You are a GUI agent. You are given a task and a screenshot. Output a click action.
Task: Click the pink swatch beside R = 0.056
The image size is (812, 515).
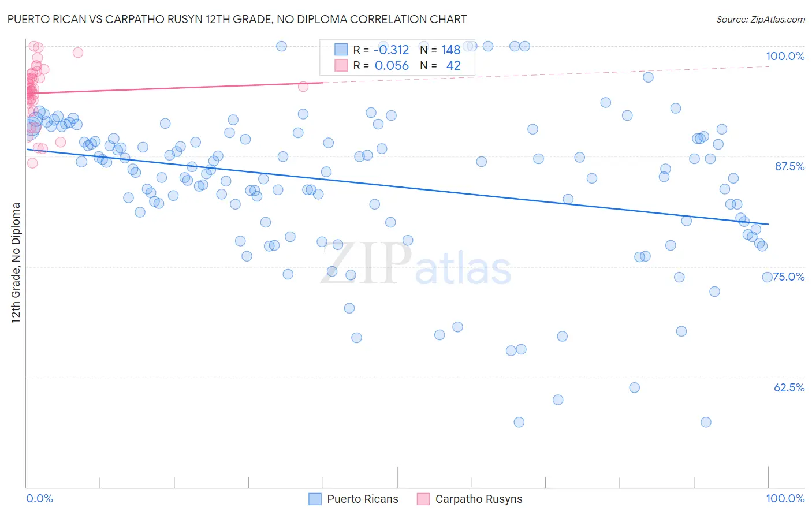click(x=341, y=65)
